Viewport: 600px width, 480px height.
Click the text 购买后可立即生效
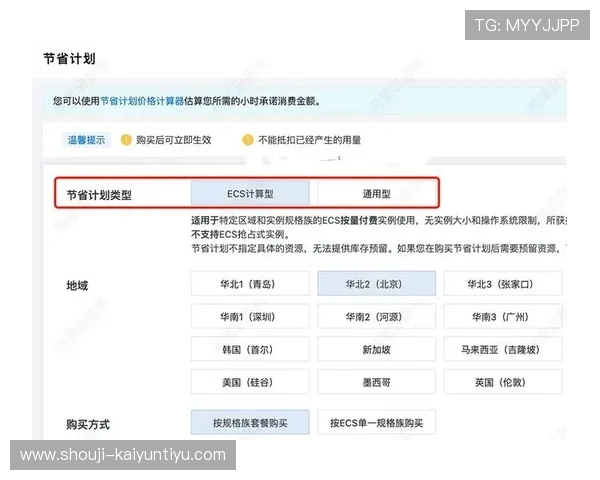pos(174,140)
